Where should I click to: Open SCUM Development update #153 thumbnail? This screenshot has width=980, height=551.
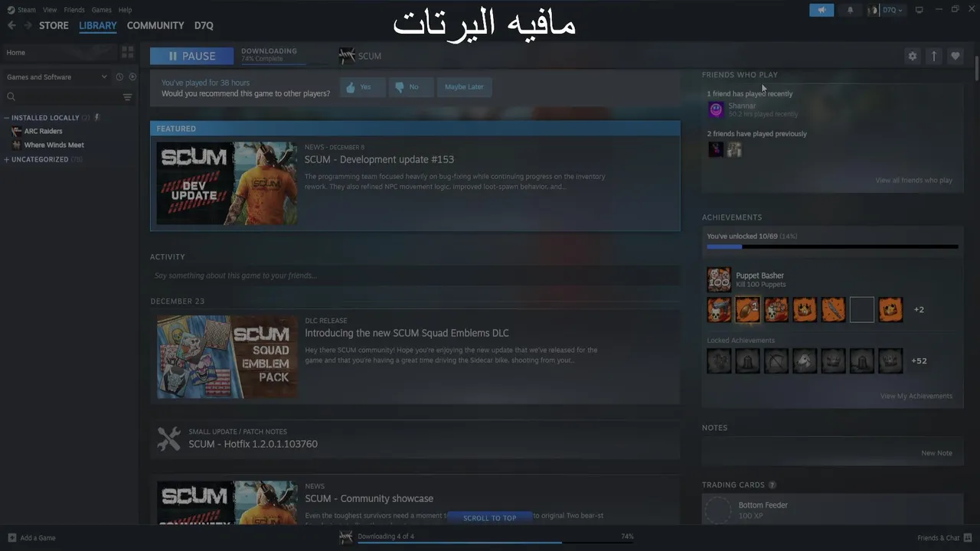pos(227,183)
